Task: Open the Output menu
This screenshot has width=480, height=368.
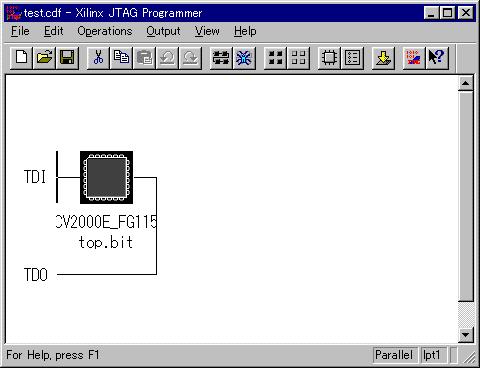Action: coord(163,31)
